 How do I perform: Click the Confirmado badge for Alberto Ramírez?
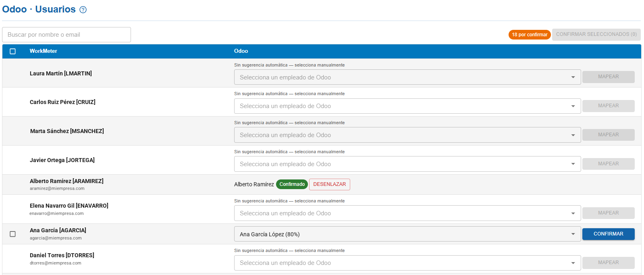pyautogui.click(x=292, y=184)
